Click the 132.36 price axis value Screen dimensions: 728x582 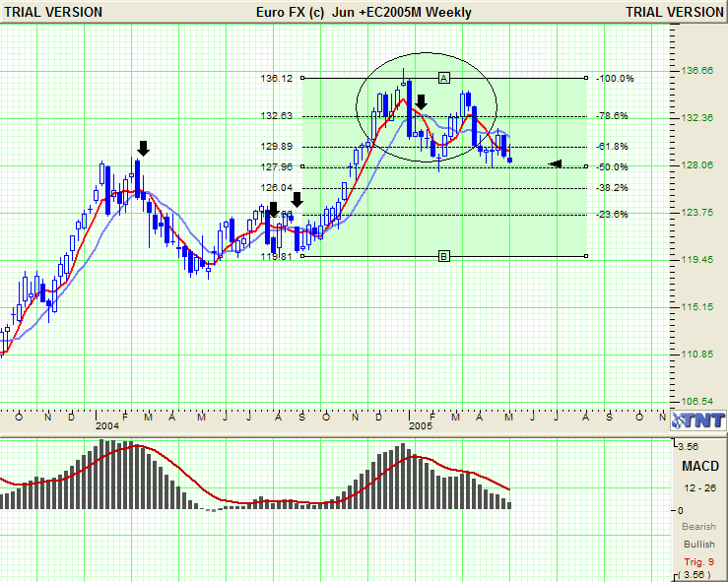click(696, 118)
